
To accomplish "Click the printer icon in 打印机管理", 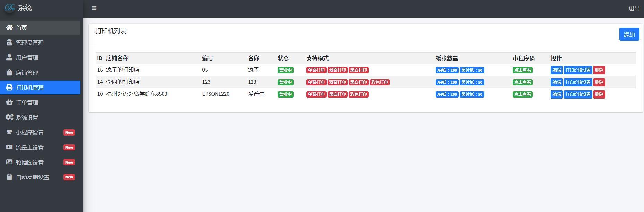I will coord(9,87).
